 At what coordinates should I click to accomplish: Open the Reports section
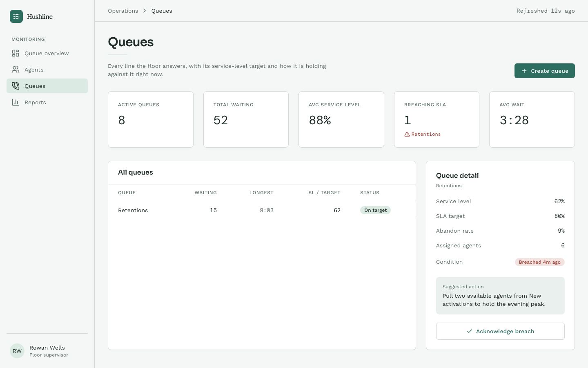coord(47,102)
